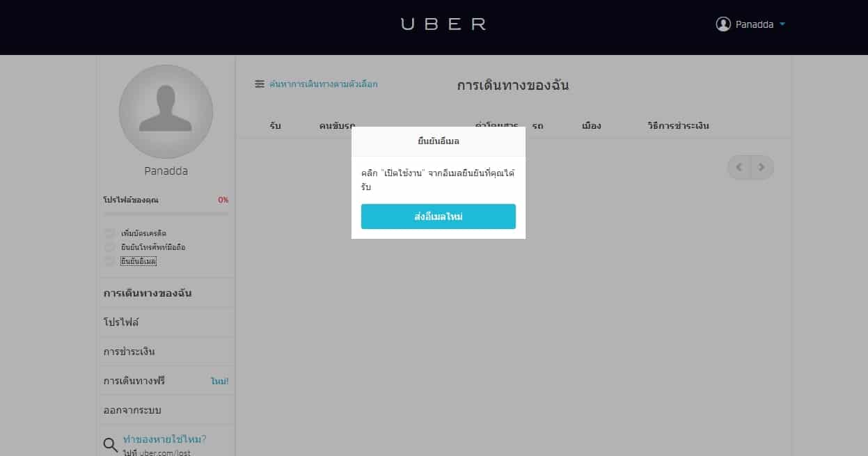Click the UBER logo in header

click(443, 24)
